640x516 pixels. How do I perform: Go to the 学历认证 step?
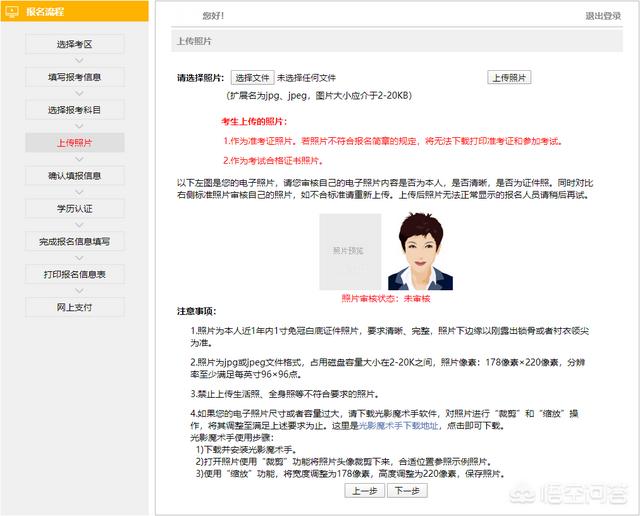(75, 208)
